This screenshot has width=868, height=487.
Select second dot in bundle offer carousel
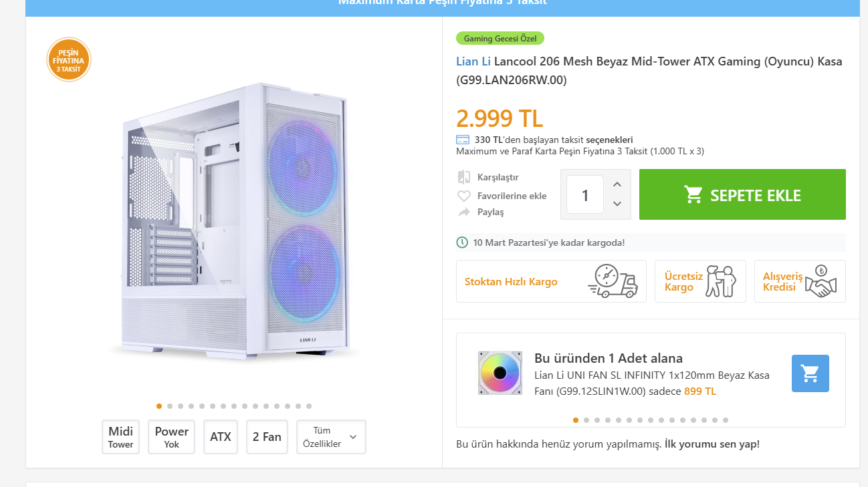coord(586,420)
